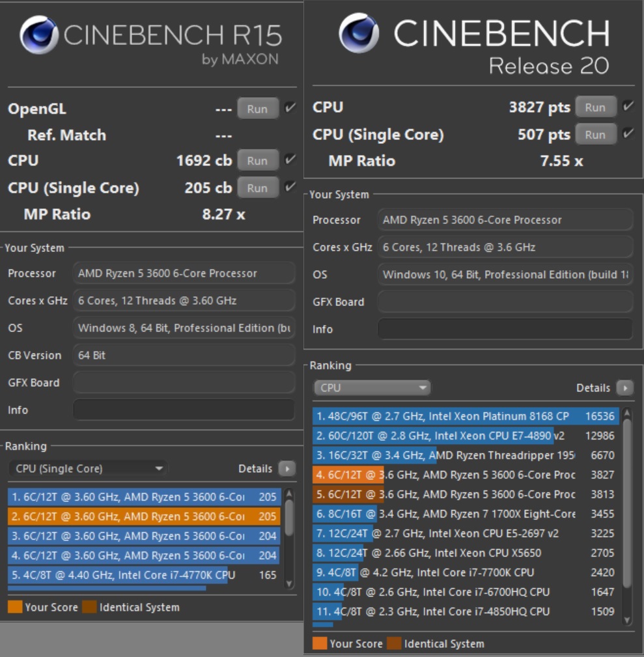Image resolution: width=644 pixels, height=657 pixels.
Task: Select the Ryzen 7 1700X row in R20
Action: pos(466,514)
